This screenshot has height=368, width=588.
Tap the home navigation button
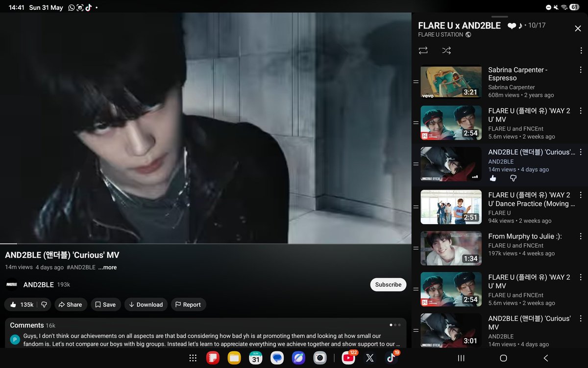click(x=503, y=358)
